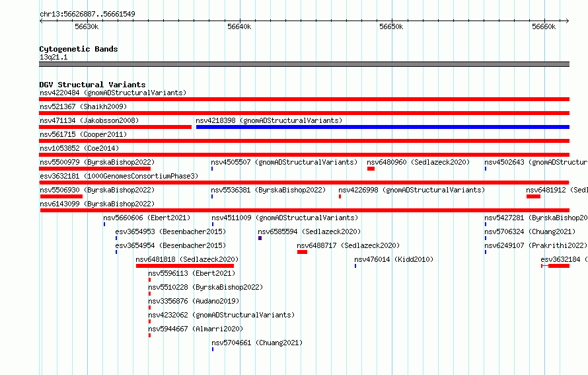Click the red nsv6488717 feature bar
The image size is (588, 375).
coord(302,252)
